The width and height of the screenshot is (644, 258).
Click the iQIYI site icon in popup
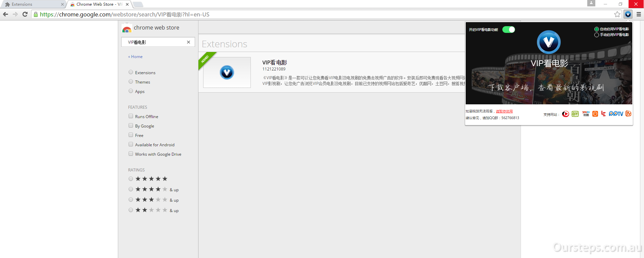(x=575, y=114)
